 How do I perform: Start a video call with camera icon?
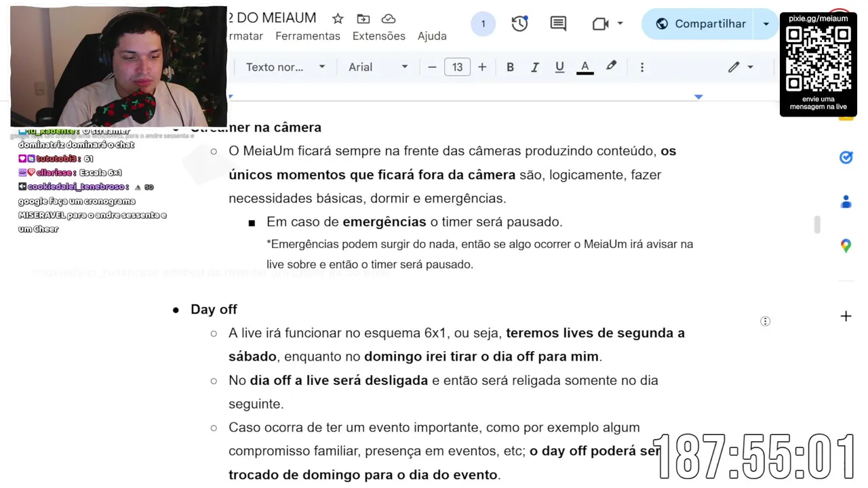pyautogui.click(x=600, y=24)
